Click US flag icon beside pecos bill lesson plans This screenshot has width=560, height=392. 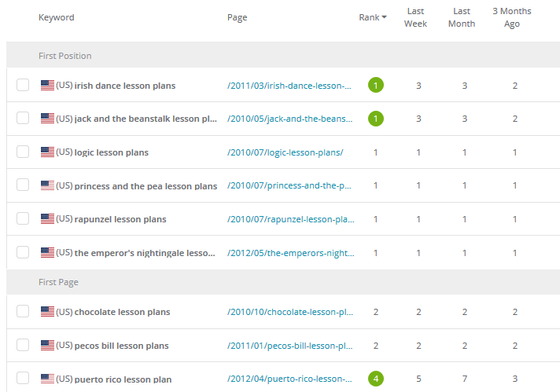coord(47,346)
